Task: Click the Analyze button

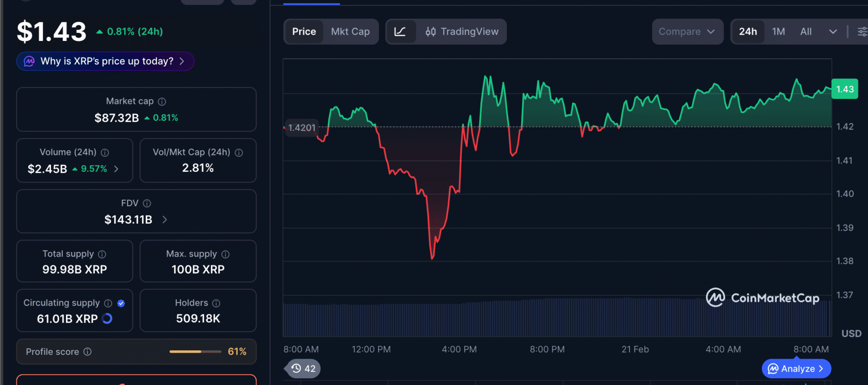Action: point(796,369)
